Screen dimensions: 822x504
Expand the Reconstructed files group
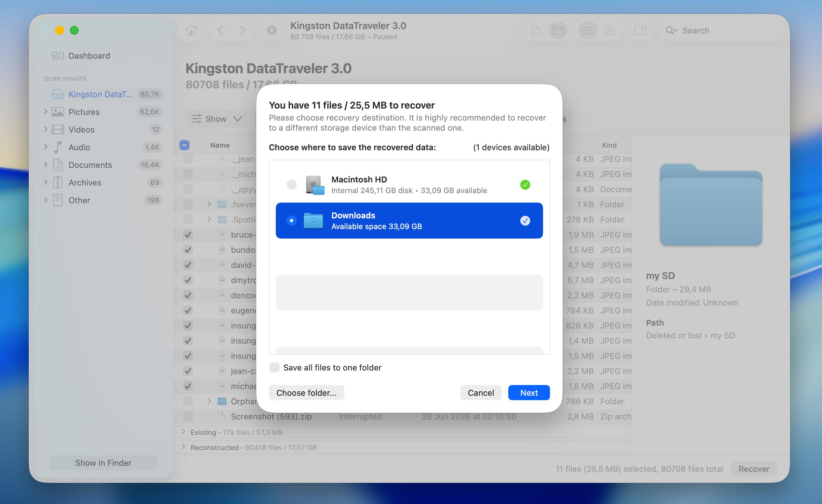coord(183,447)
